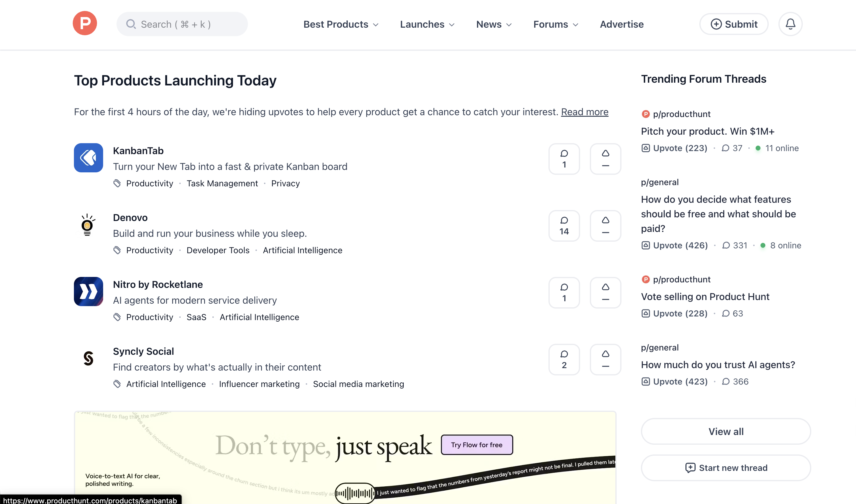This screenshot has height=504, width=856.
Task: Open the Syncly Social title
Action: point(143,351)
